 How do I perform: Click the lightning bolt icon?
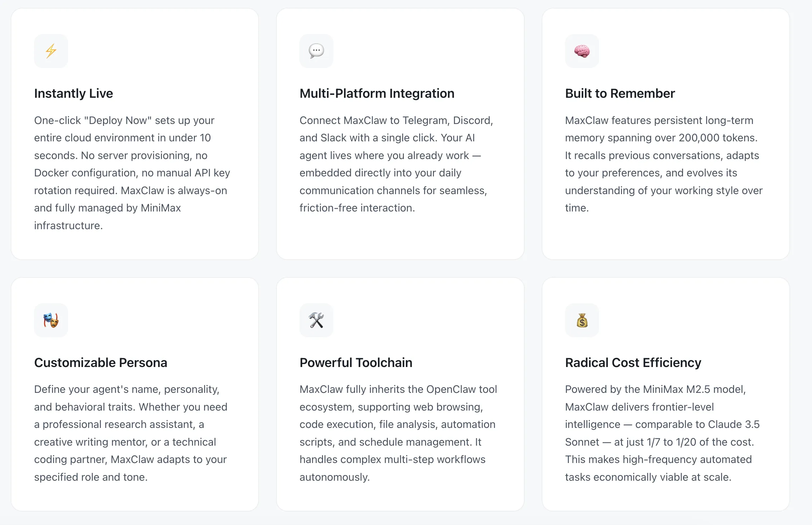point(51,51)
